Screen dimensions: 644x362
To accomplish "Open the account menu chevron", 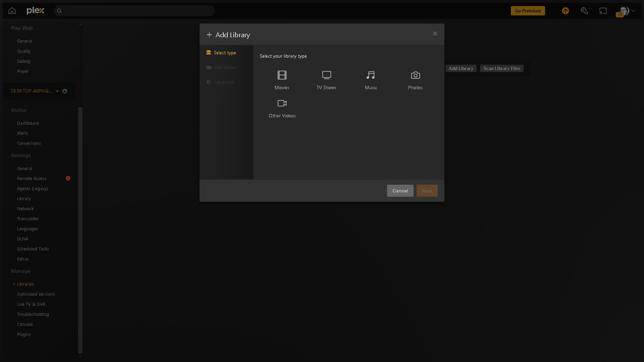I will click(x=633, y=11).
